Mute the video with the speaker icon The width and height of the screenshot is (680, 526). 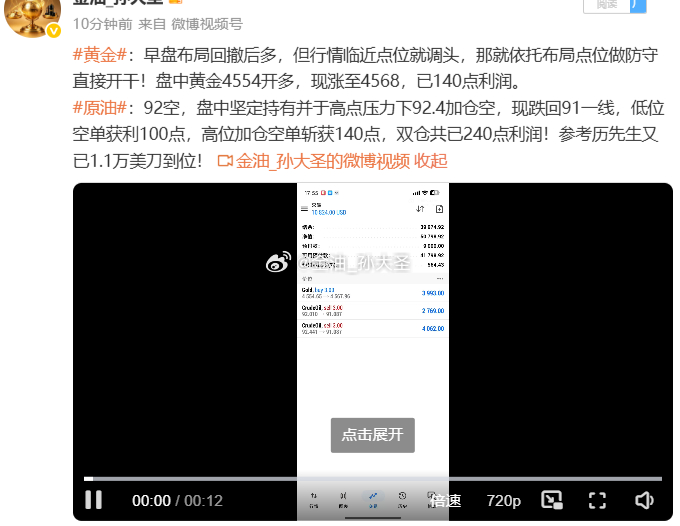(644, 500)
